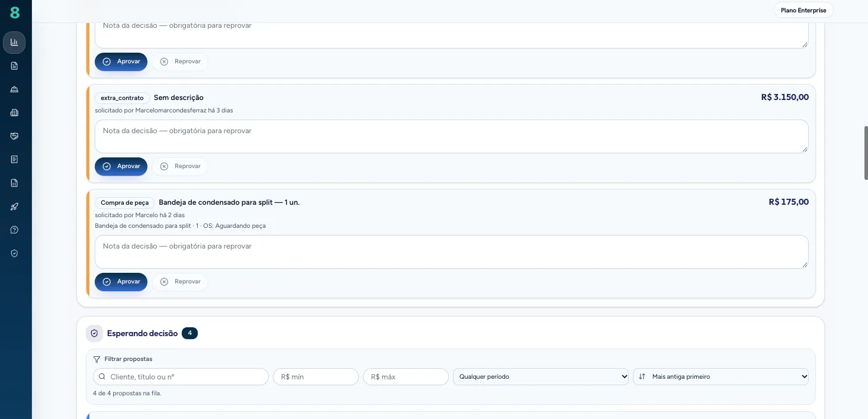Click Aprovar in the topmost partial card
868x419 pixels.
click(121, 62)
